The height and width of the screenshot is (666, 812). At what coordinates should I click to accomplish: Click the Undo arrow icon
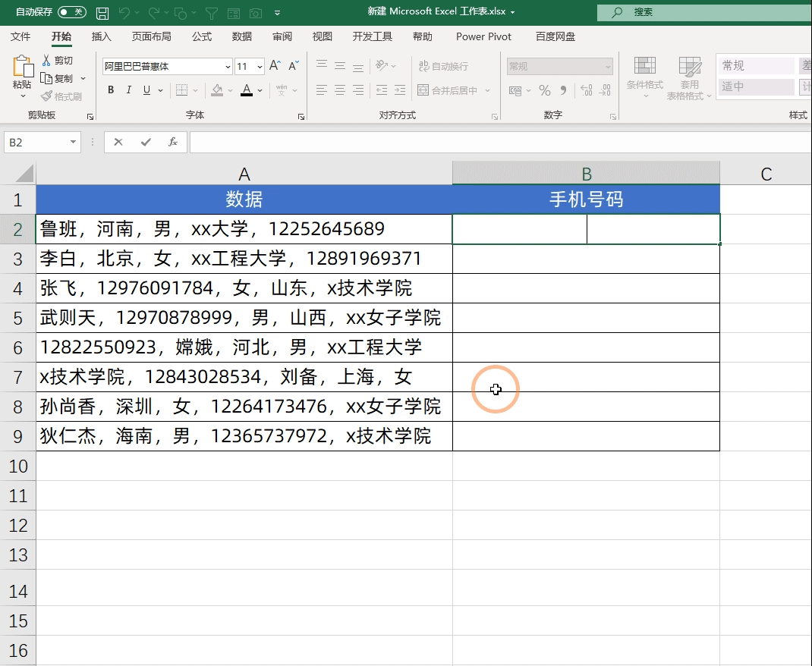[124, 13]
